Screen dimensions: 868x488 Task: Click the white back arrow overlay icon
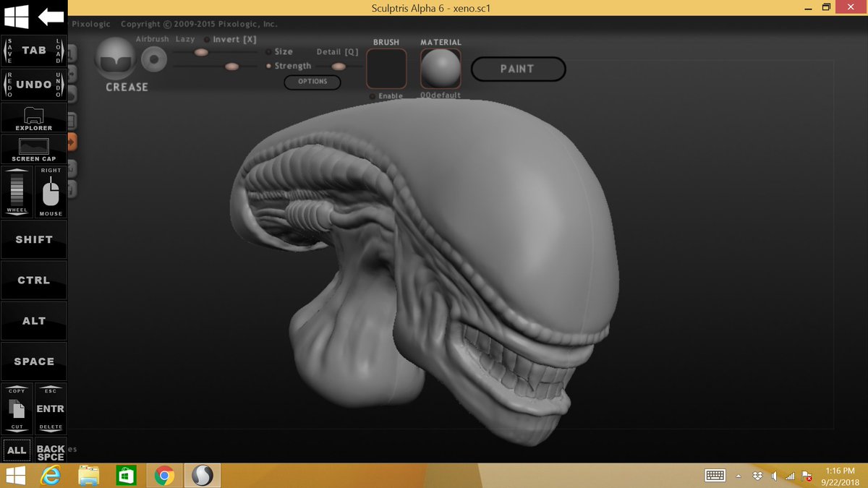[x=51, y=16]
